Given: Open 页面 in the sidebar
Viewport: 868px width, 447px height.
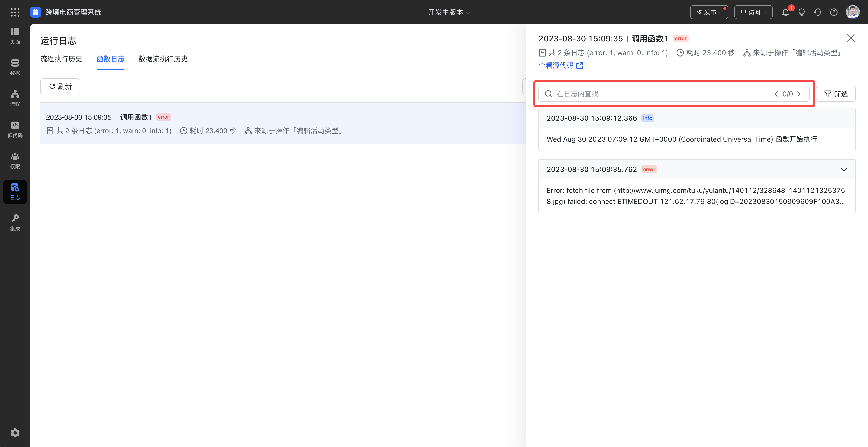Looking at the screenshot, I should coord(15,36).
